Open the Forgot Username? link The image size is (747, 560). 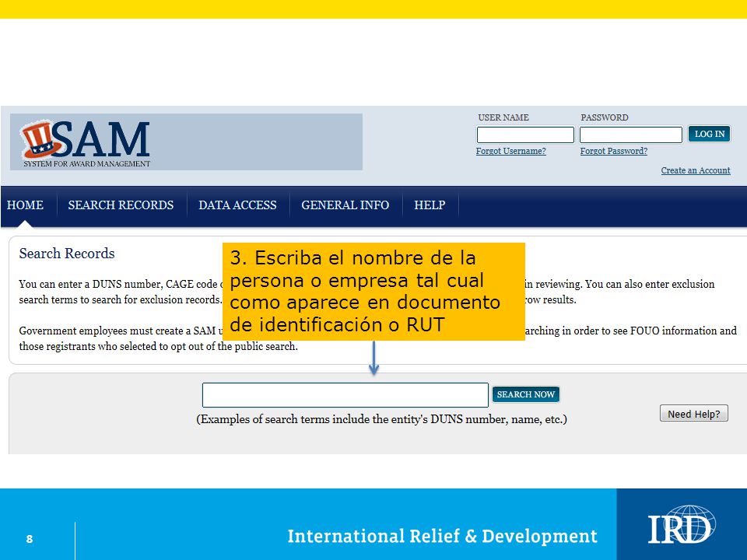pyautogui.click(x=510, y=151)
